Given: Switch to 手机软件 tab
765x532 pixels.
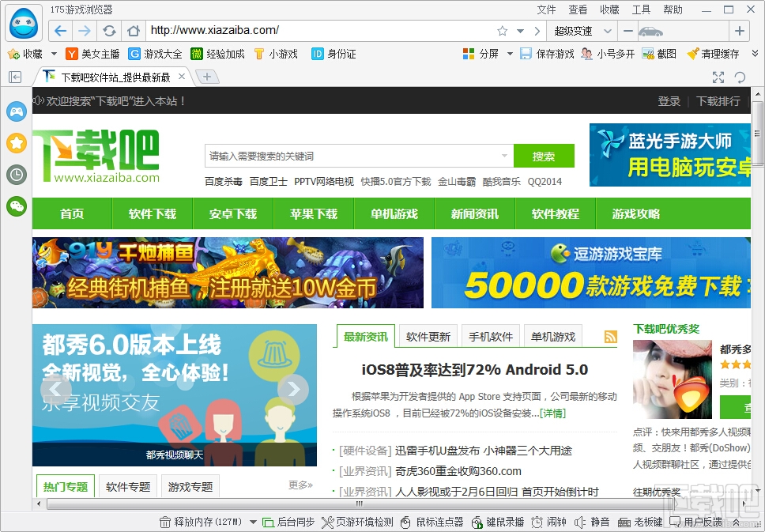Looking at the screenshot, I should click(x=490, y=337).
